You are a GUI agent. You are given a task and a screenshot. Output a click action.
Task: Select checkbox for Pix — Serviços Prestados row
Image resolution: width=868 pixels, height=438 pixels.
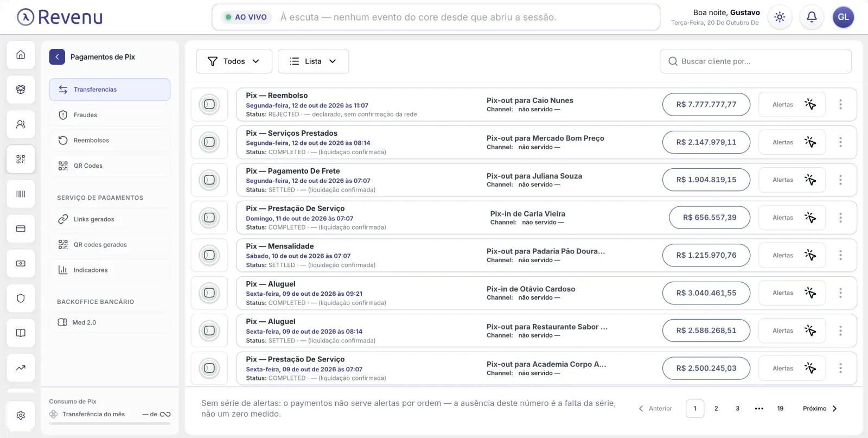(x=209, y=142)
